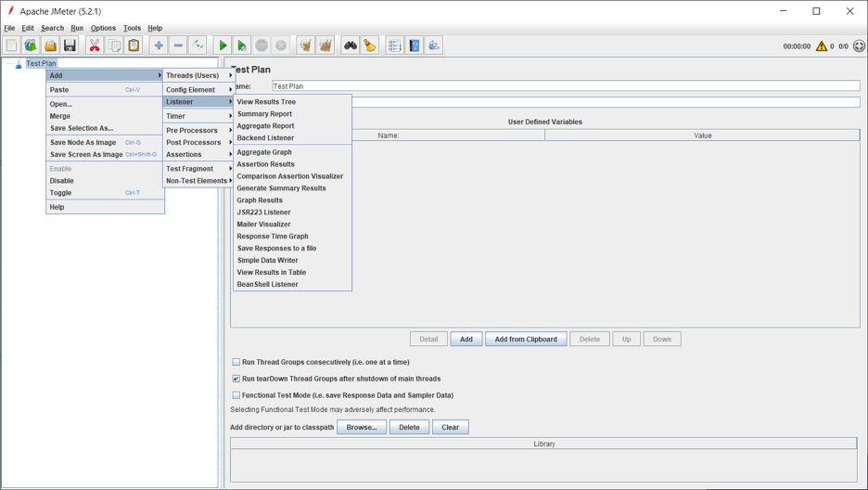Choose Simple Data Writer listener

point(292,260)
